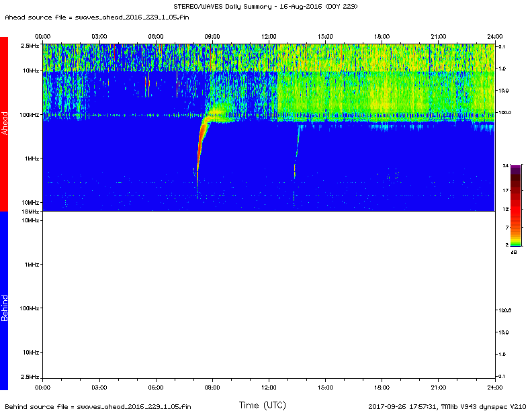Click the 1MHz label of the Behind panel

[32, 265]
